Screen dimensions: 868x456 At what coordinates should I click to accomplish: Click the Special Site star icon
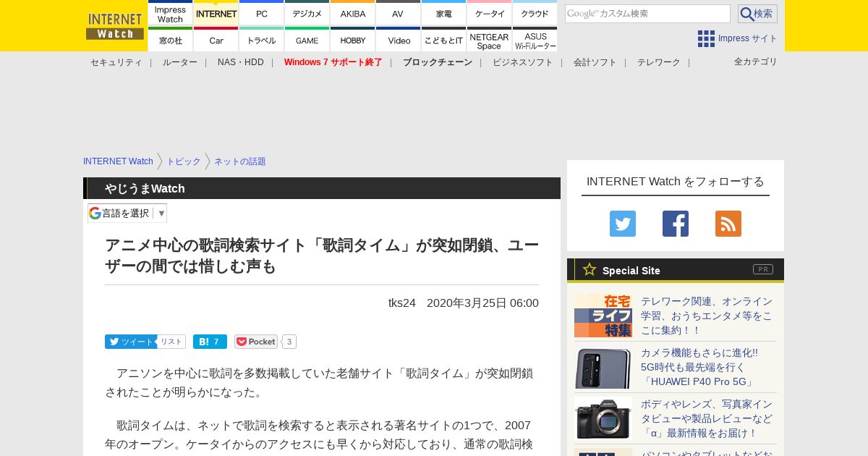590,269
